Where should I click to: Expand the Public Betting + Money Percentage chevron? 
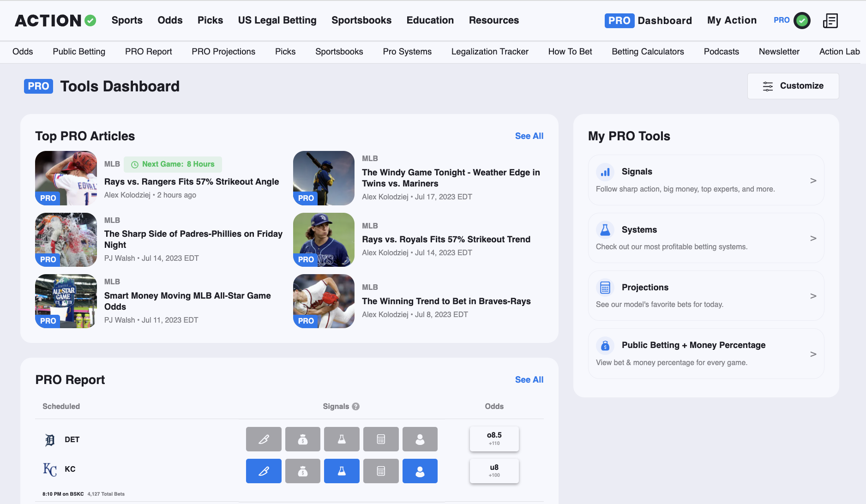point(813,354)
